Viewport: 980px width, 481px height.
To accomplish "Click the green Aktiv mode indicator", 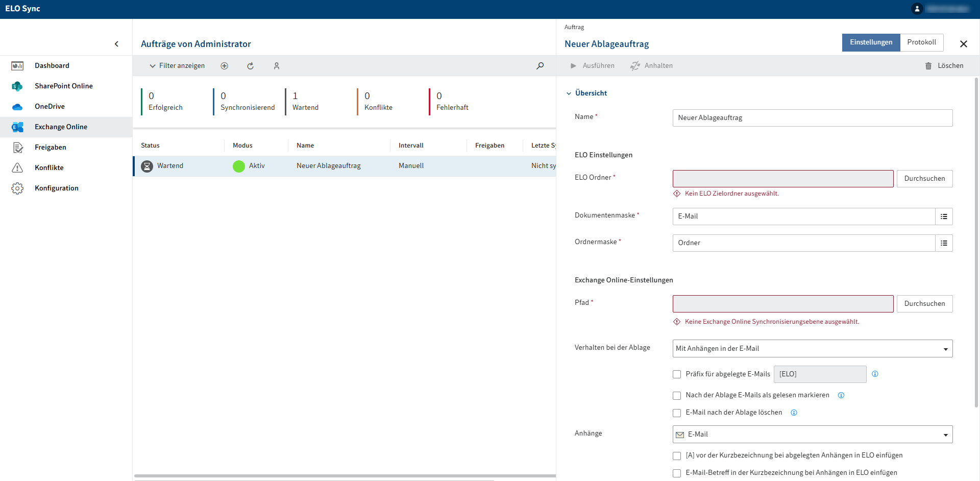I will (239, 166).
